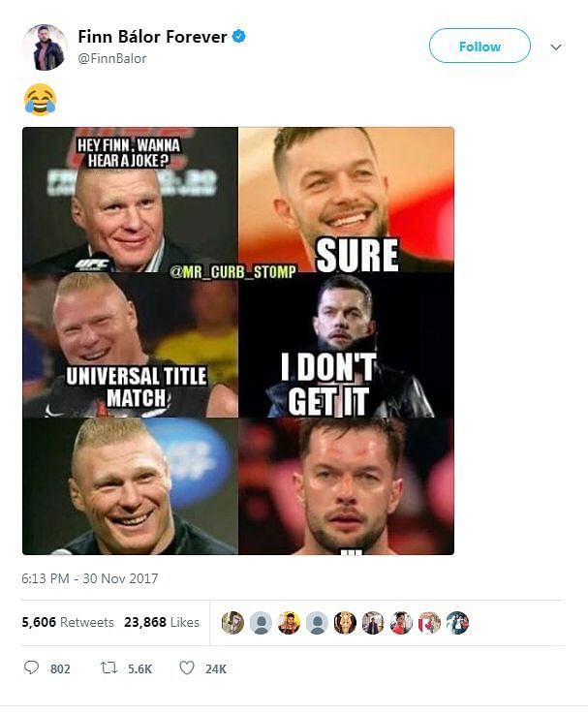The width and height of the screenshot is (588, 714).
Task: View the 23,868 Likes list
Action: pos(162,622)
